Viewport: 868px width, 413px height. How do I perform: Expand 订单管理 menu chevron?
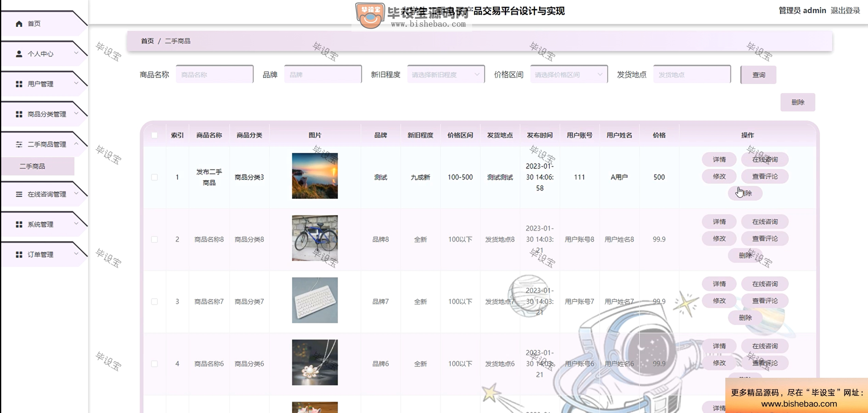pos(77,254)
